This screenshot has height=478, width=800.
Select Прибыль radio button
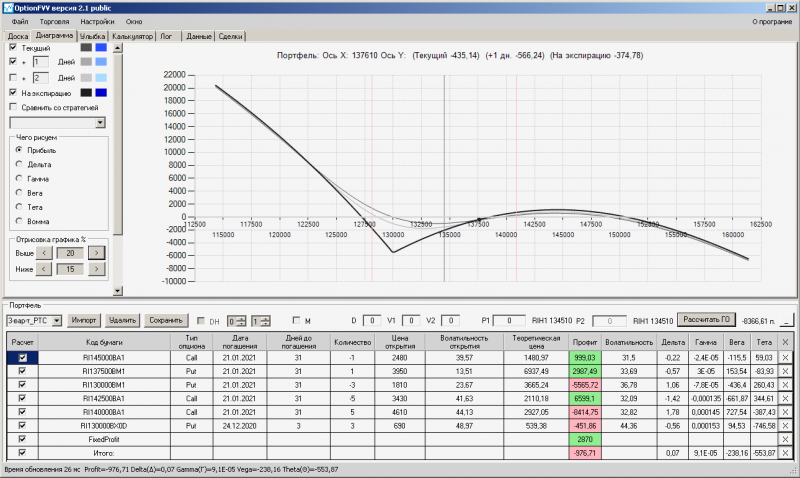[19, 150]
